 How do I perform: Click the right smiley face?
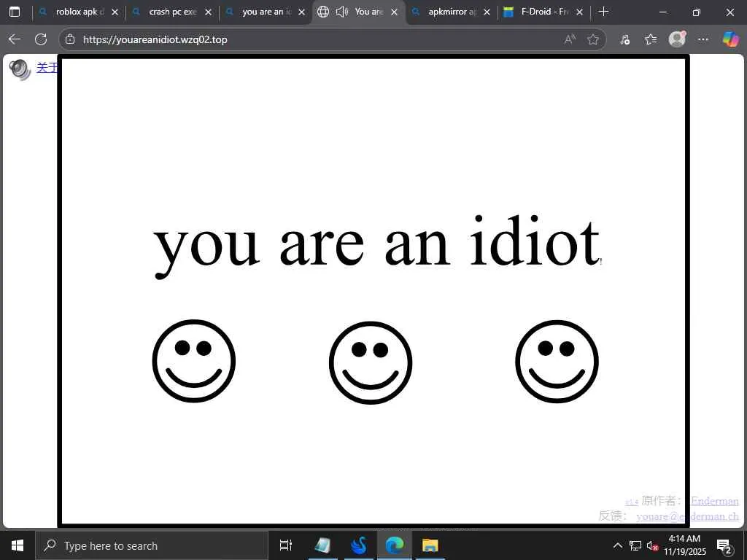point(557,362)
